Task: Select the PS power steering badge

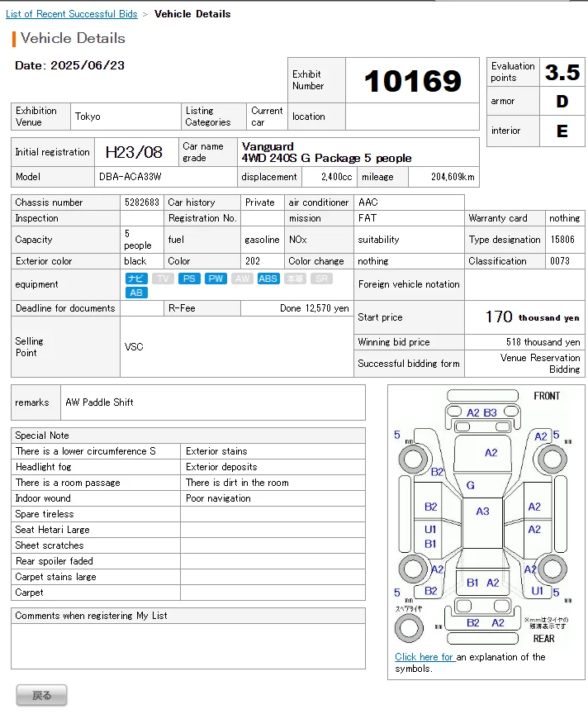Action: pyautogui.click(x=189, y=279)
